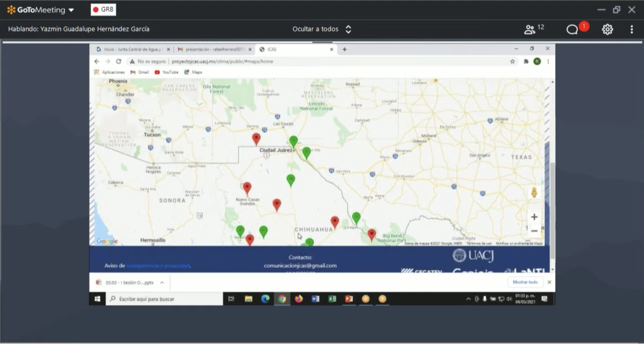The image size is (644, 344).
Task: Click the map zoom out minus
Action: pos(534,231)
